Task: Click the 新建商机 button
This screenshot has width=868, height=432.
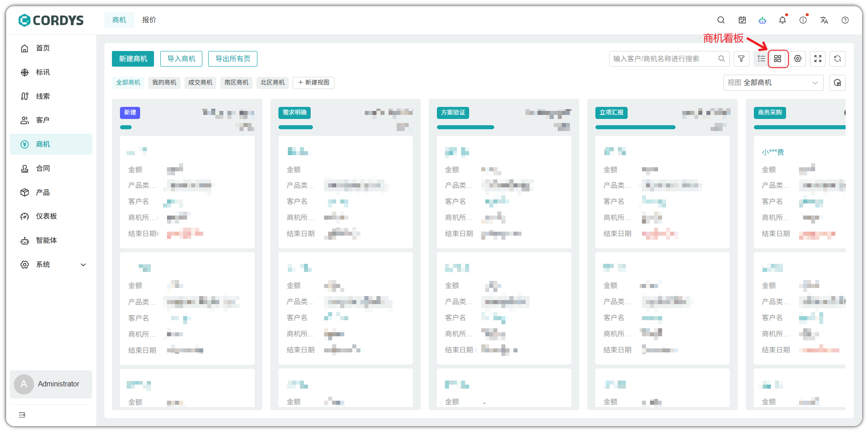Action: coord(133,59)
